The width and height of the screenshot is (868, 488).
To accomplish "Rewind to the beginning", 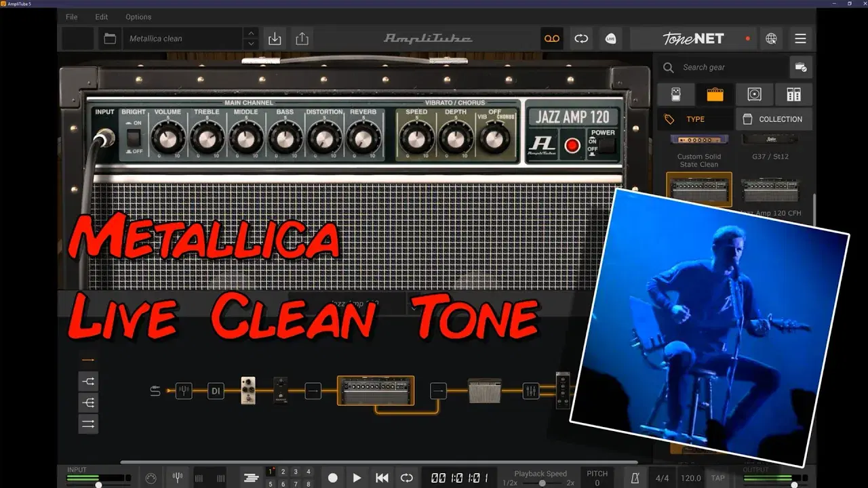I will tap(382, 478).
